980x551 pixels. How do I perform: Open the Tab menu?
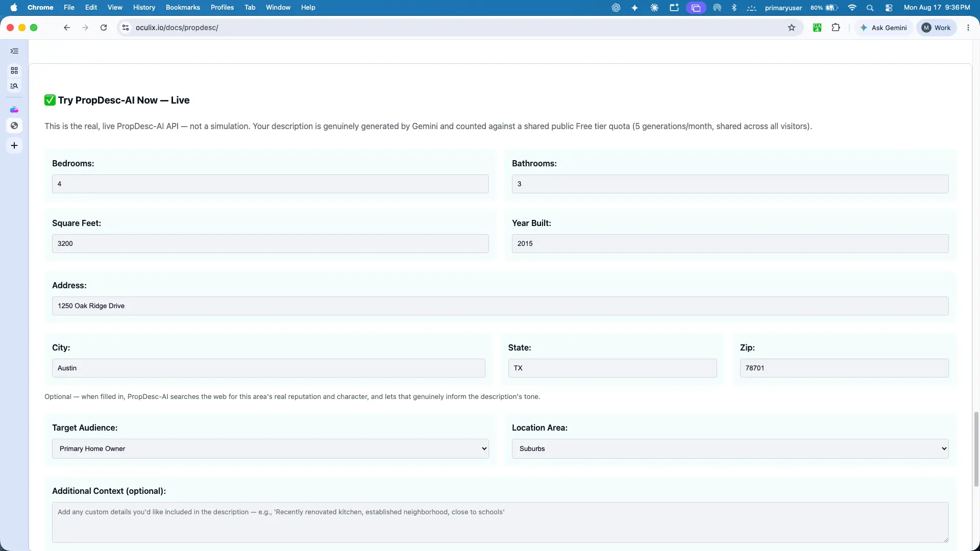tap(250, 7)
